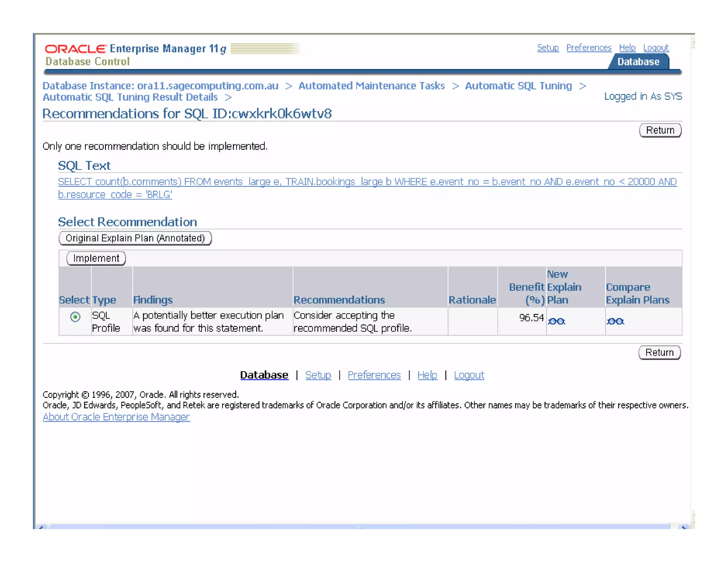Viewport: 728px width, 562px height.
Task: Click the Help link in header
Action: pos(627,48)
